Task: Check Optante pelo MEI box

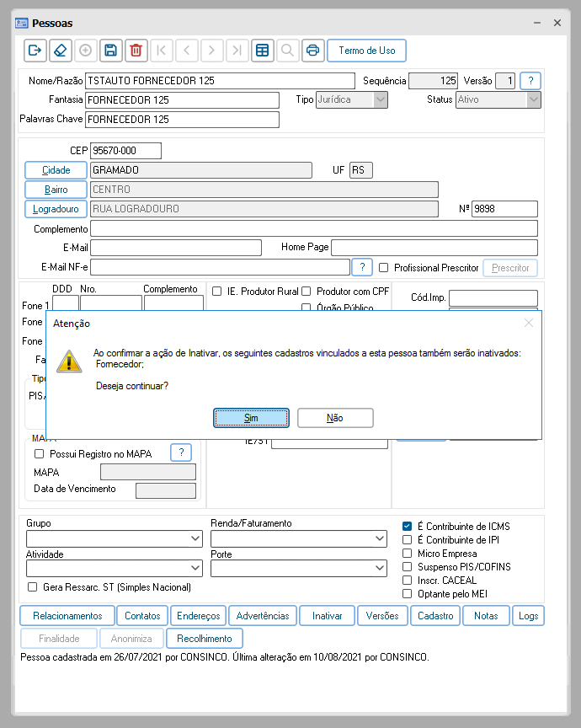Action: pos(407,593)
